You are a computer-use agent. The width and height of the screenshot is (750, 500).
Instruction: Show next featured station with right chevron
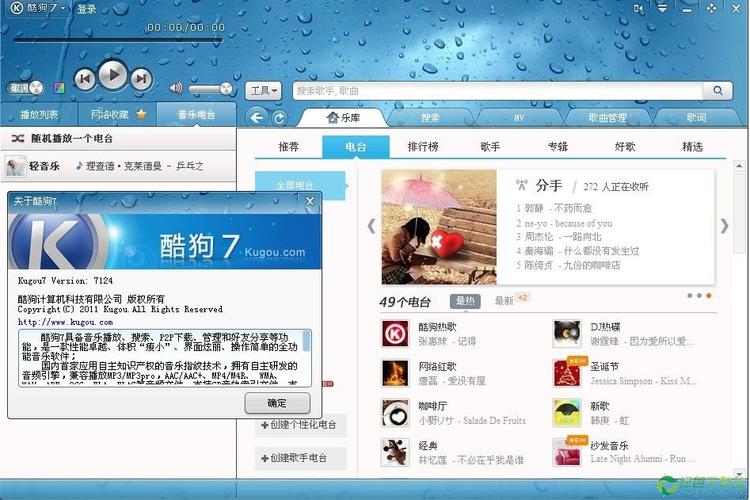[725, 226]
